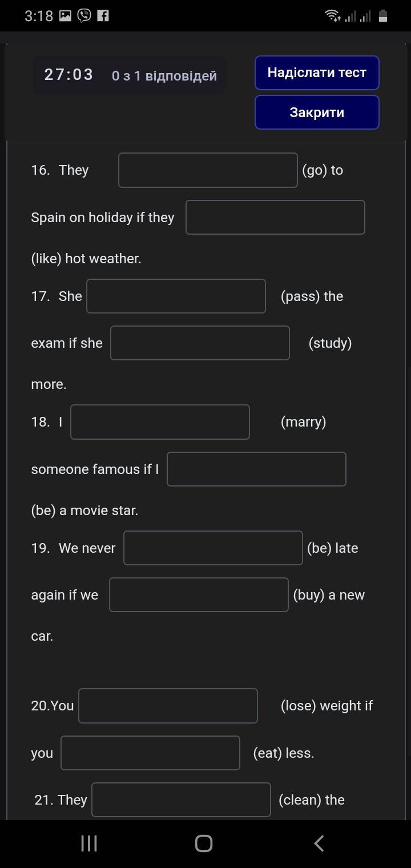The height and width of the screenshot is (868, 411).
Task: Open the recent apps navigation icon
Action: (88, 843)
